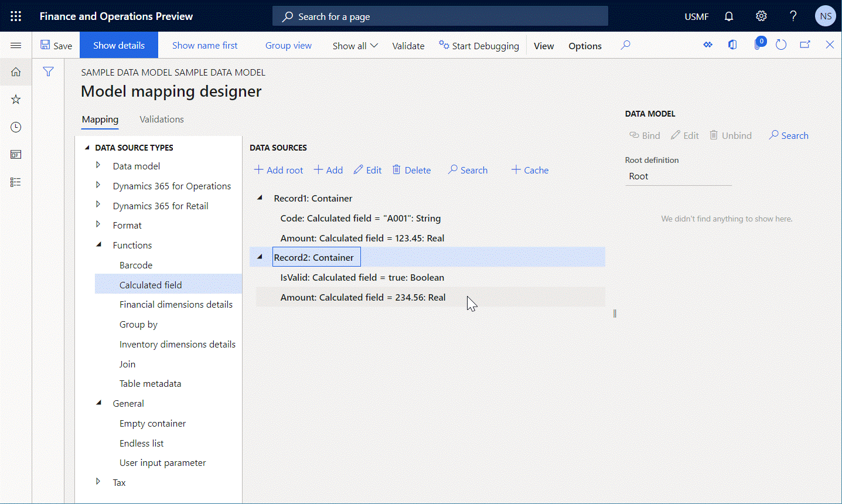Click Add root under Data Sources
Viewport: 842px width, 504px height.
point(278,169)
